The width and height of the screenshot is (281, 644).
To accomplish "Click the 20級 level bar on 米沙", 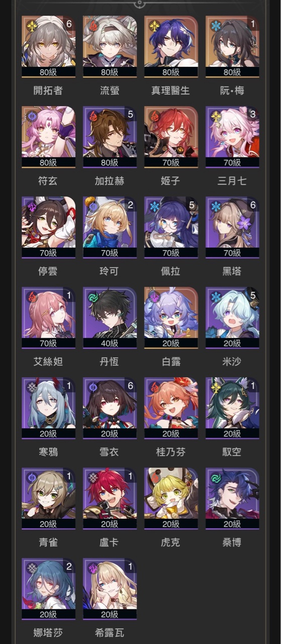I will [x=232, y=343].
